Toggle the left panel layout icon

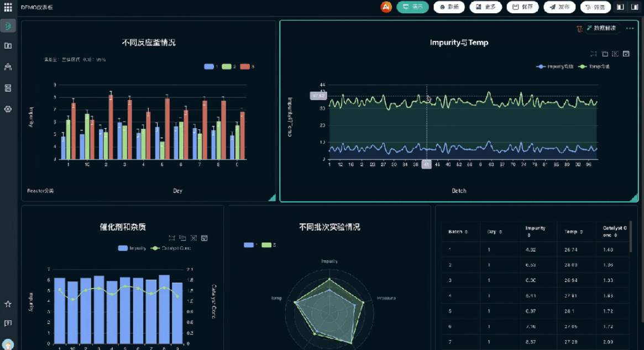pos(621,7)
